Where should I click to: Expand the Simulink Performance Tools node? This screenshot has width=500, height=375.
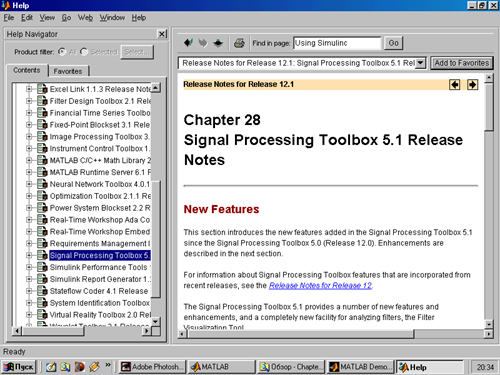(29, 267)
